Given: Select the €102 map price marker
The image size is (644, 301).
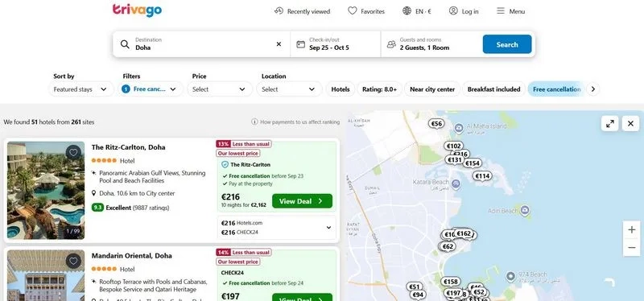Looking at the screenshot, I should (454, 146).
